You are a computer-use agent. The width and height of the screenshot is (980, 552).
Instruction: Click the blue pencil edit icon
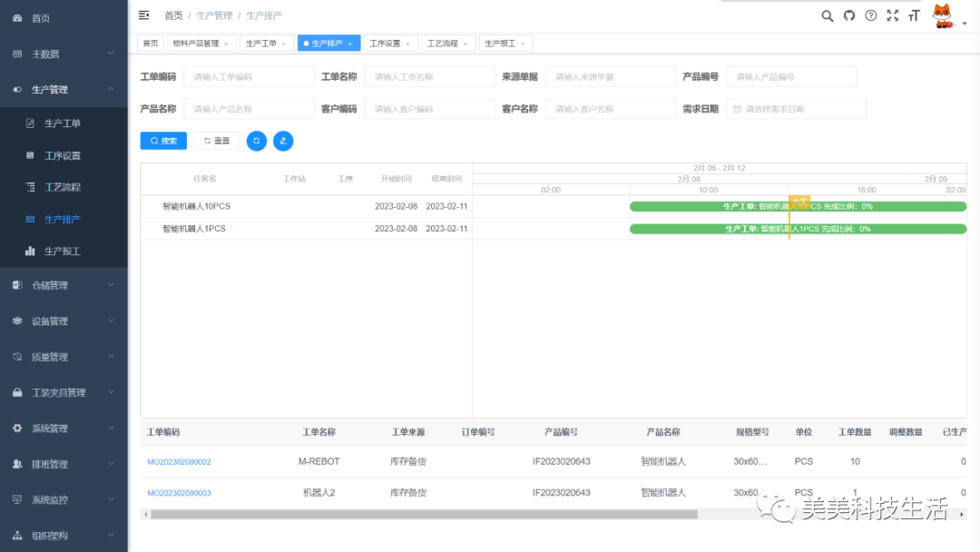283,141
